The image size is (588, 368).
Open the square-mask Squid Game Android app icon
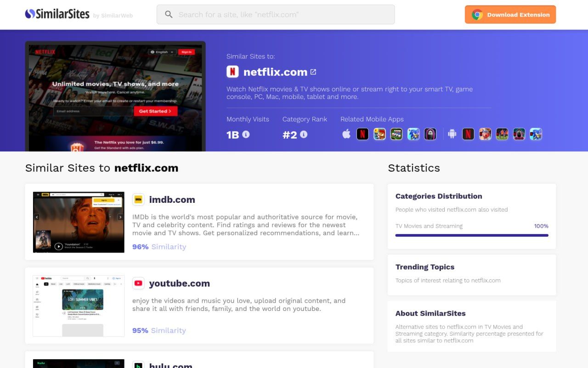519,134
